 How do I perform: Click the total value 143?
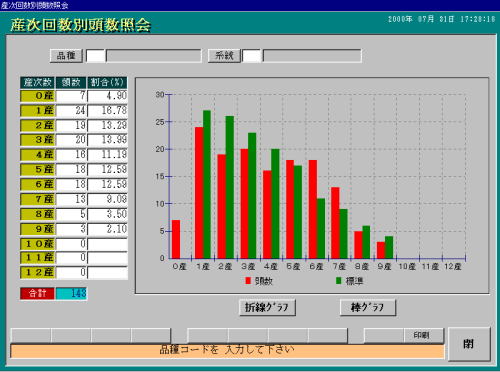71,294
